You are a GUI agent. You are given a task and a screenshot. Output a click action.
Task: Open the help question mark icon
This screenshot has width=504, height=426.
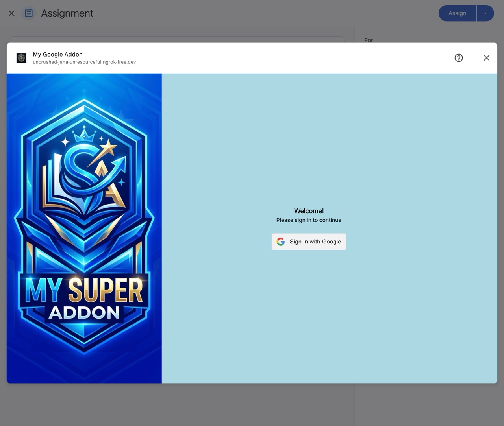point(458,58)
